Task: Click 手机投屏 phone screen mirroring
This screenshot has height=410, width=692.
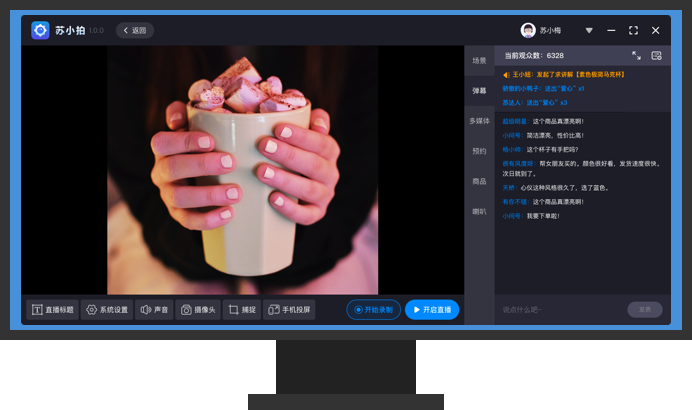Action: click(289, 310)
